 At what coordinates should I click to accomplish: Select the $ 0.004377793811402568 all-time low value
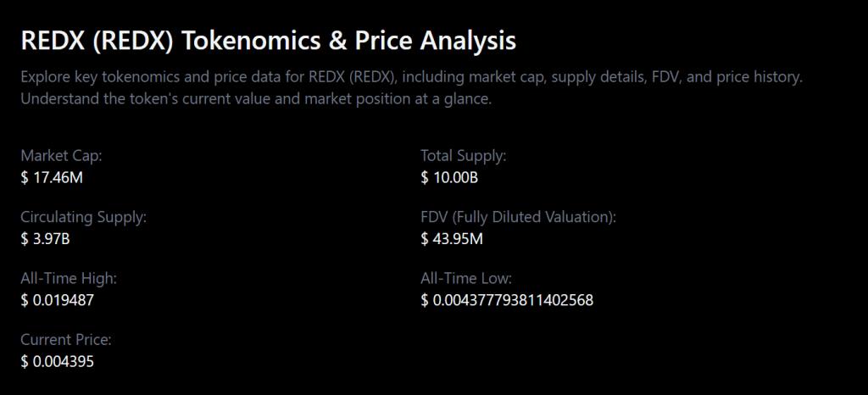click(507, 299)
